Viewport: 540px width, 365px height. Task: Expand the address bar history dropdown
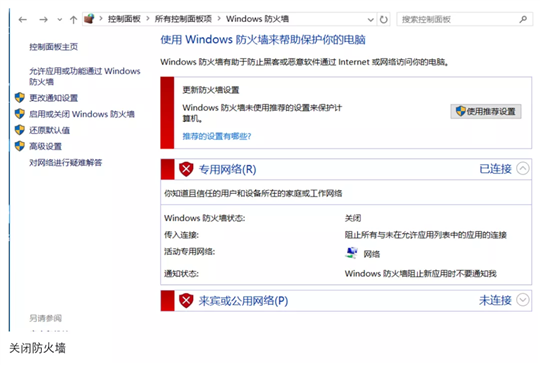[x=371, y=20]
